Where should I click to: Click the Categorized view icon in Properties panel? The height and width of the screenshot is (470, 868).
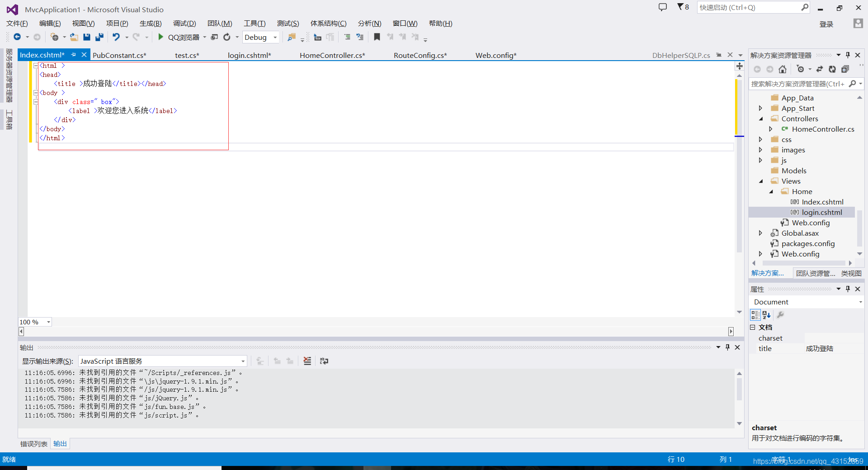(755, 315)
